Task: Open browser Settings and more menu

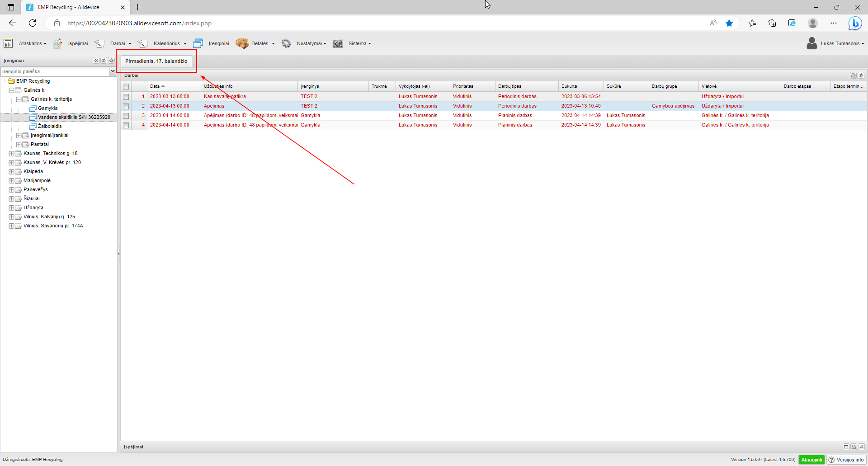Action: pos(834,23)
